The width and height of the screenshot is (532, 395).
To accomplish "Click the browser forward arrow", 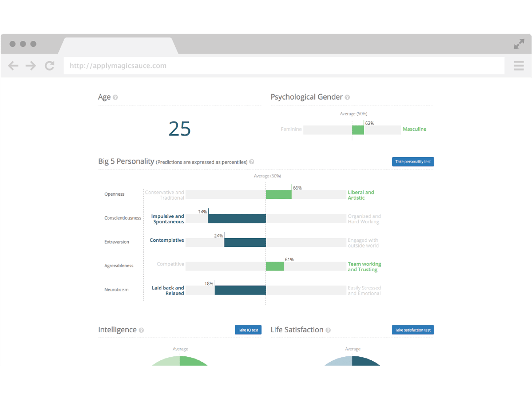I will pos(31,66).
